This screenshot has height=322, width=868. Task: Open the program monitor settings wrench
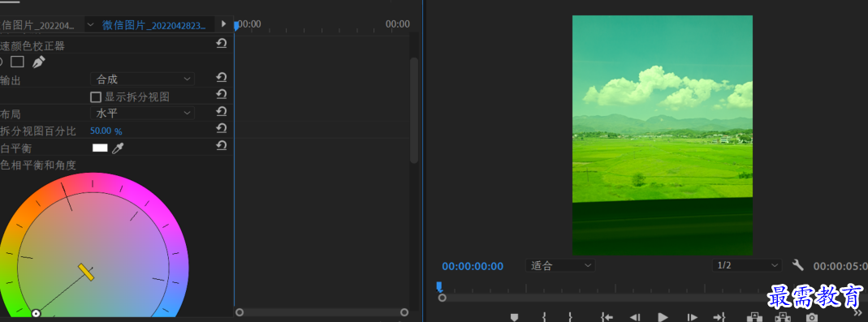797,265
